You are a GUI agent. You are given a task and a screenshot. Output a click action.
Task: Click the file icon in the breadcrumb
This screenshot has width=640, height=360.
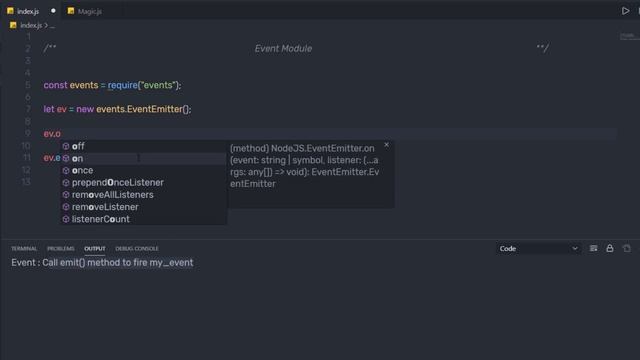13,25
